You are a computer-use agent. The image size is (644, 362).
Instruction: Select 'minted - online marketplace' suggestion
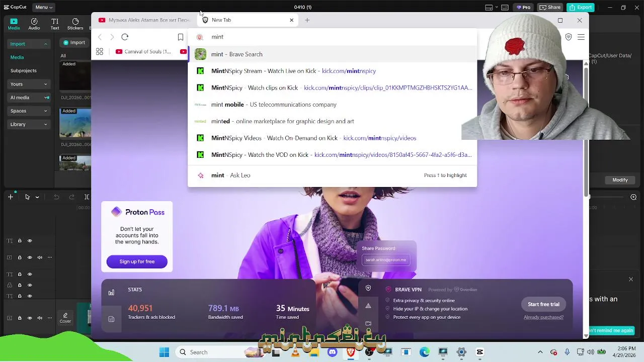[x=332, y=121]
